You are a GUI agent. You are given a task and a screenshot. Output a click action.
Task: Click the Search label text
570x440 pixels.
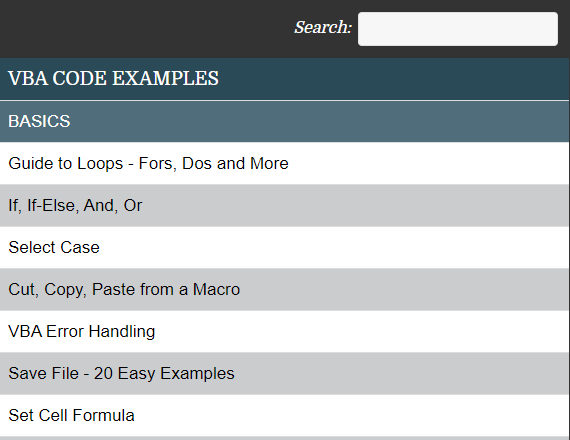[x=323, y=28]
